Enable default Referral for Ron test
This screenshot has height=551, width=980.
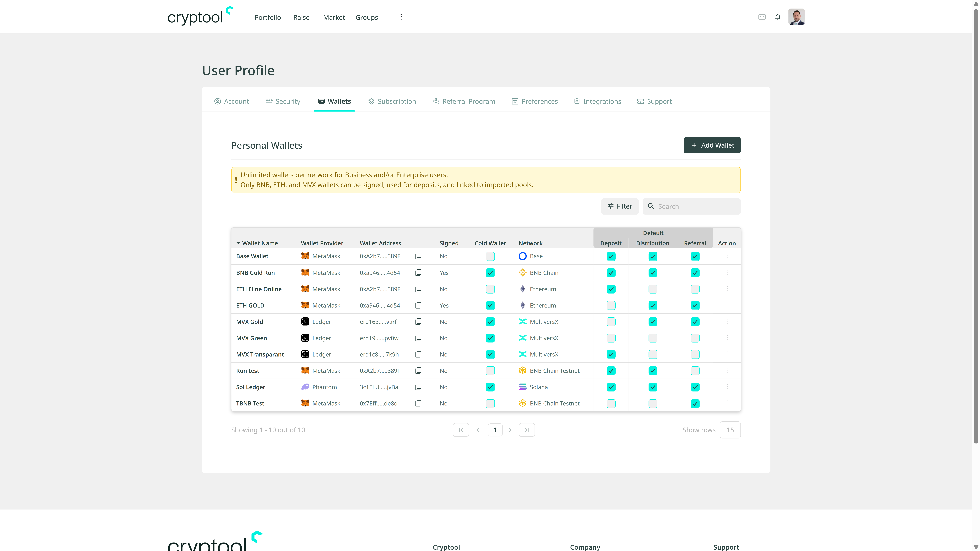[695, 371]
